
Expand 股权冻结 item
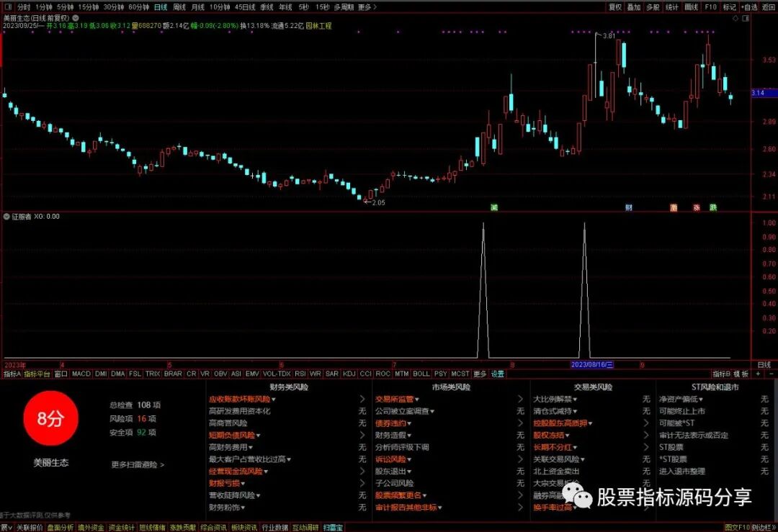[x=552, y=436]
